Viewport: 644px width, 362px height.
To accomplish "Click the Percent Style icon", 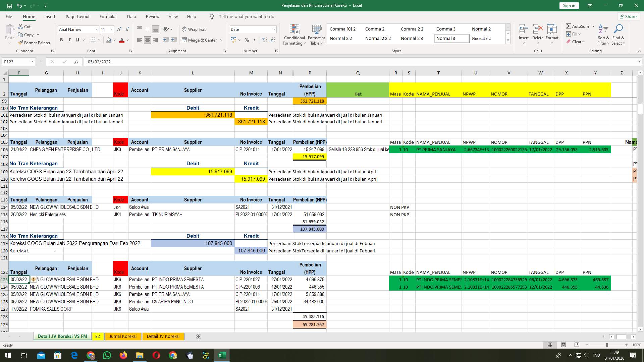I will (x=247, y=40).
